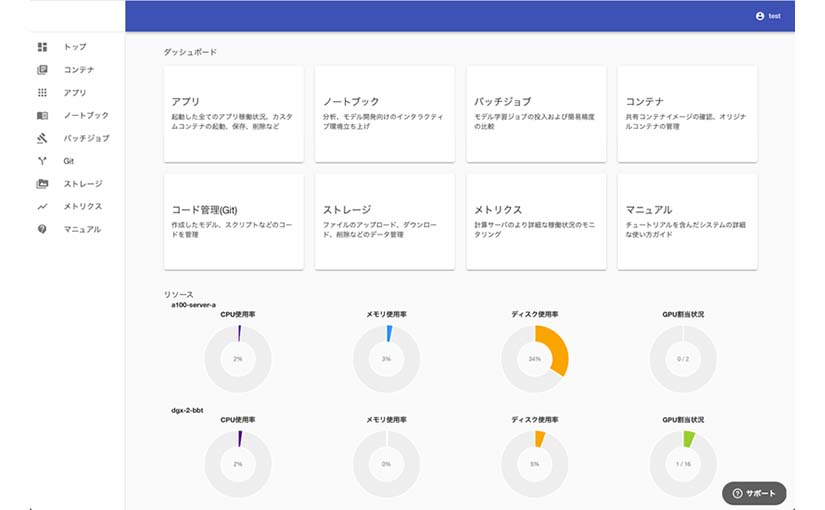Click dgx-2-bbt GPU allocation donut chart

(683, 464)
